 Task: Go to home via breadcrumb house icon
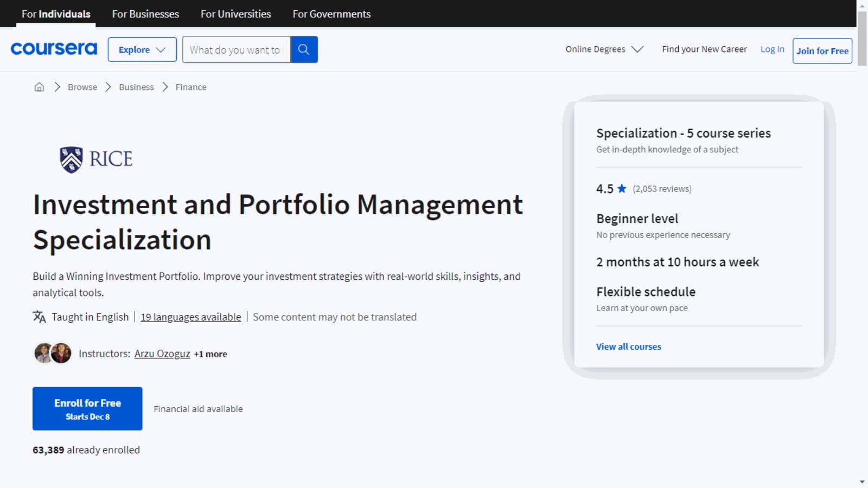(39, 87)
